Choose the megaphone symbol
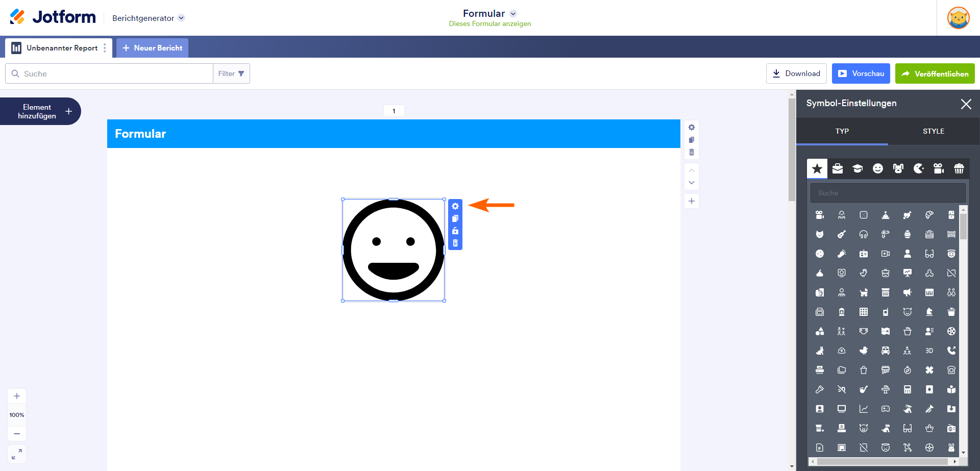The height and width of the screenshot is (471, 980). (x=908, y=292)
